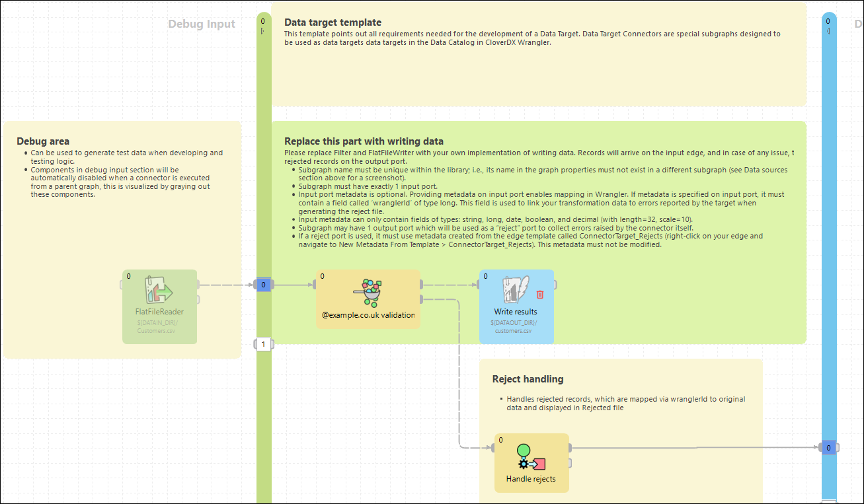This screenshot has width=864, height=504.
Task: Click the Reject handling note title
Action: pyautogui.click(x=528, y=378)
